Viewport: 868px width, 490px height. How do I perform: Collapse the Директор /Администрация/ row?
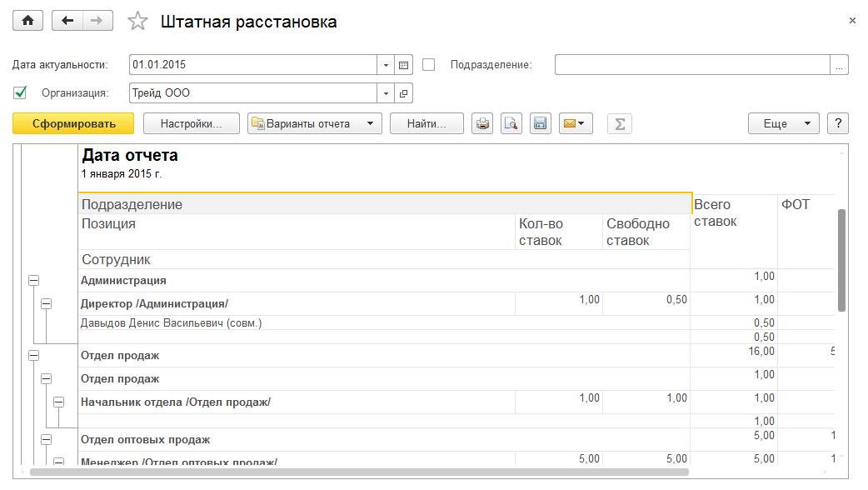tap(46, 304)
